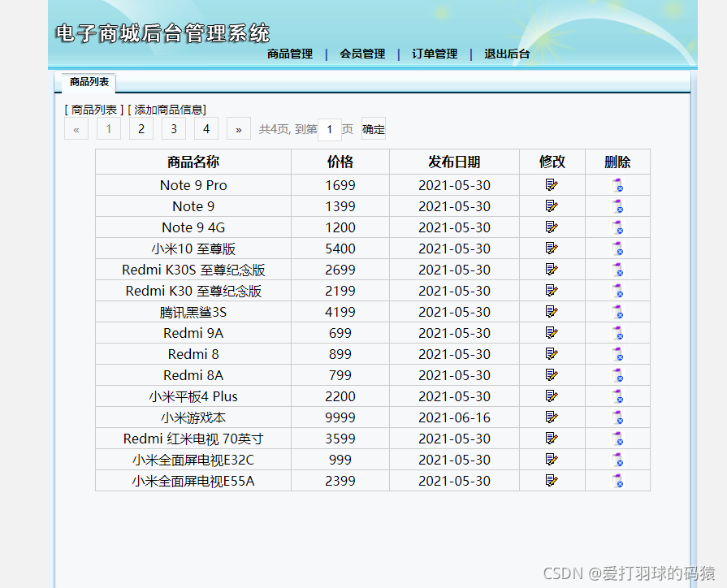This screenshot has height=588, width=727.
Task: Edit the Redmi 红米电视 70英寸 row
Action: point(552,438)
